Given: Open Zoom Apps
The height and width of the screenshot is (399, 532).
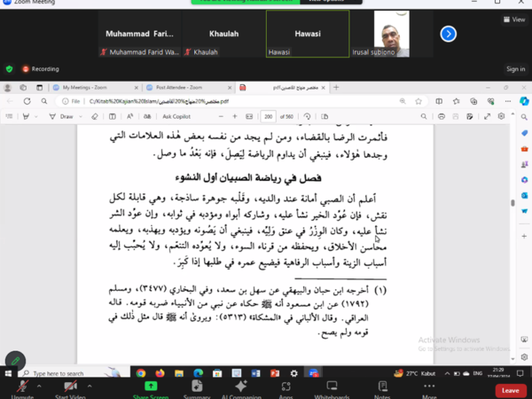Looking at the screenshot, I should (286, 389).
